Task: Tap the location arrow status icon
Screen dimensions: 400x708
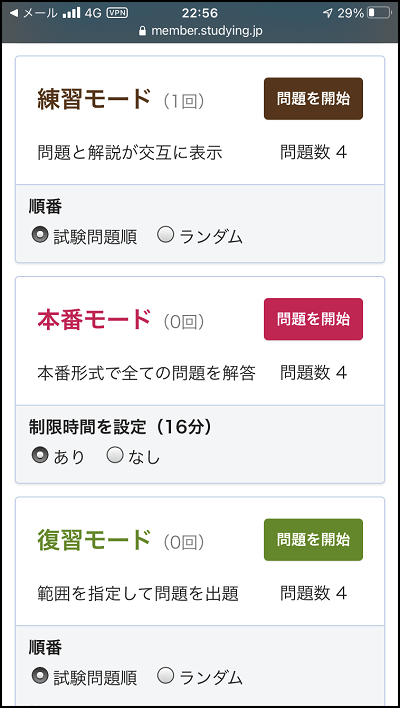Action: click(x=328, y=13)
